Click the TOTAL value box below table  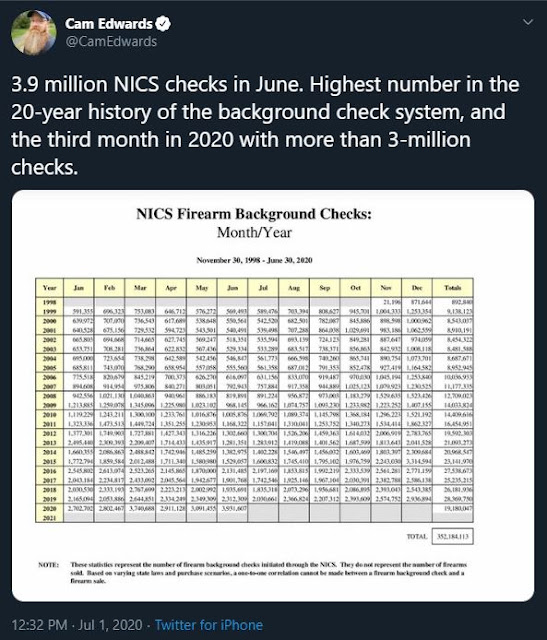pyautogui.click(x=453, y=536)
